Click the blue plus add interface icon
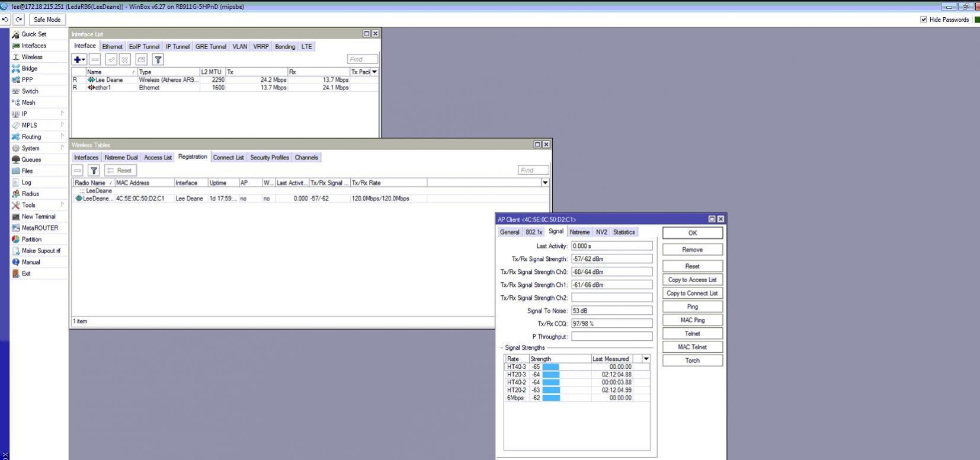This screenshot has width=980, height=460. click(x=78, y=59)
